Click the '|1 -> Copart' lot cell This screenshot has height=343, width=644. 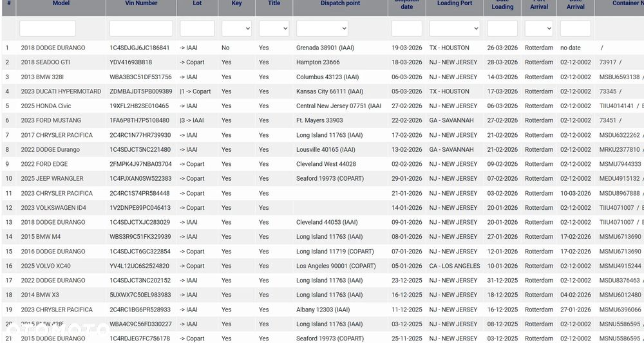196,91
